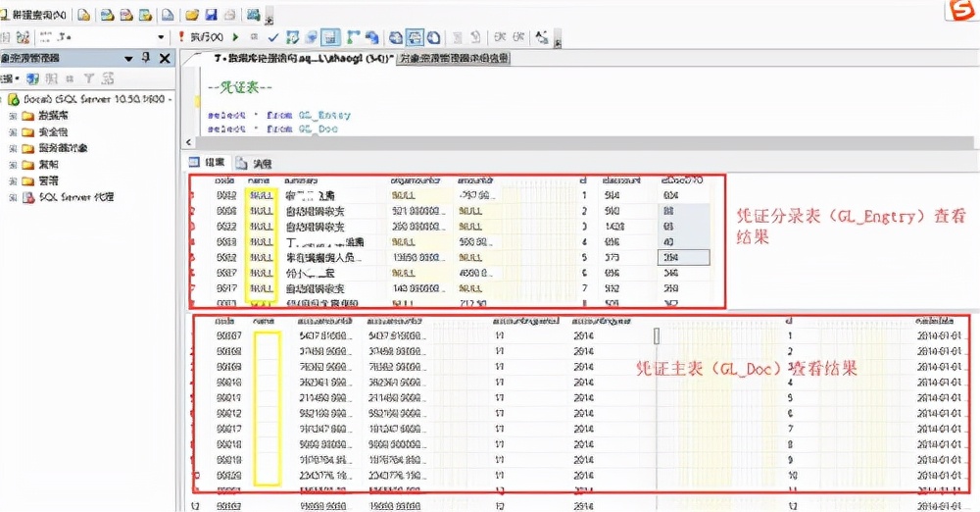Select the 数据库 folder in the tree
The width and height of the screenshot is (980, 512).
point(53,115)
